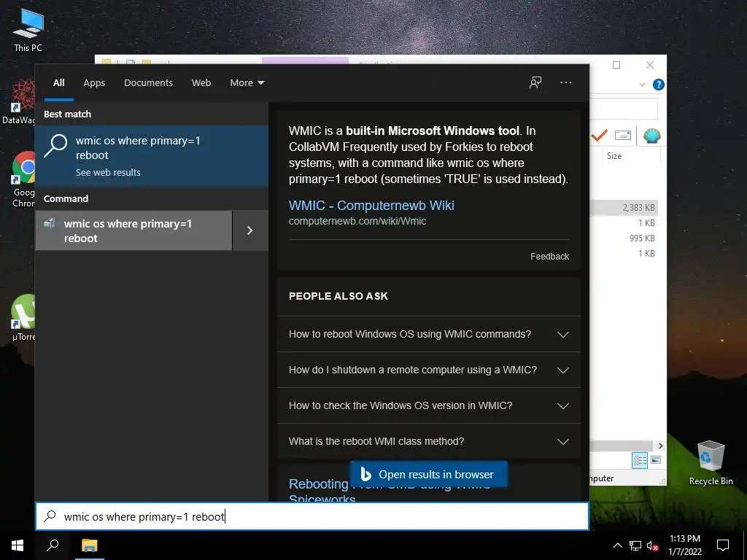
Task: Switch Explorer to large thumbnails view icon
Action: click(656, 460)
